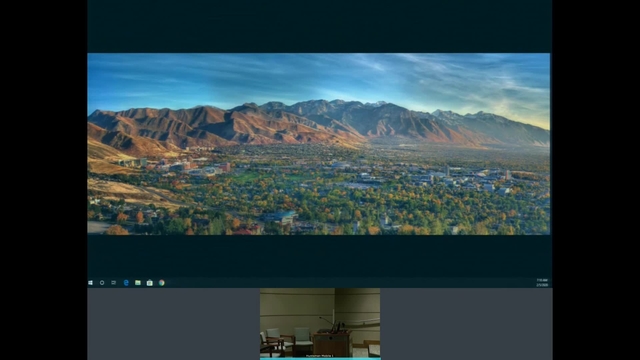The height and width of the screenshot is (360, 640).
Task: Click the gray area left of camera feed
Action: point(173,324)
